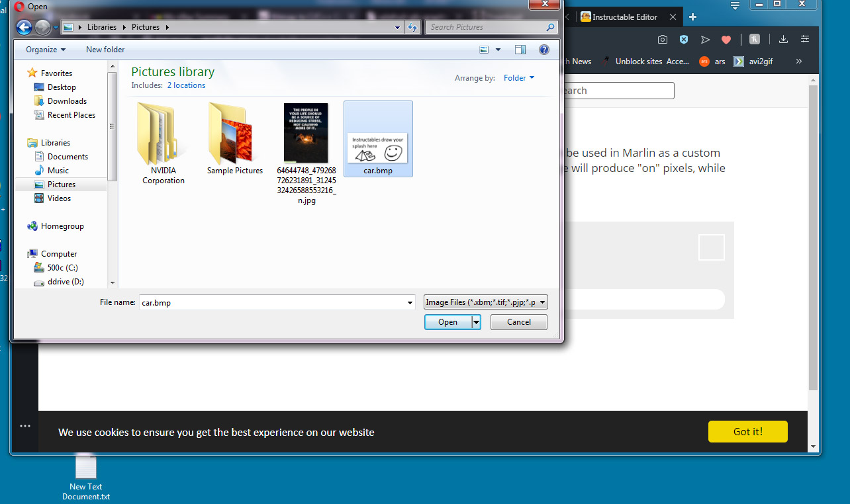The width and height of the screenshot is (850, 504).
Task: Show the preview pane
Action: [x=520, y=50]
